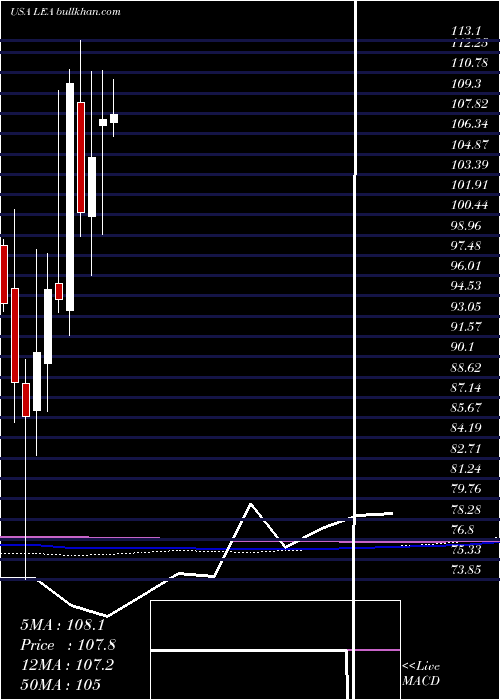Click the 76.8 price level label
The image size is (500, 700).
463,530
